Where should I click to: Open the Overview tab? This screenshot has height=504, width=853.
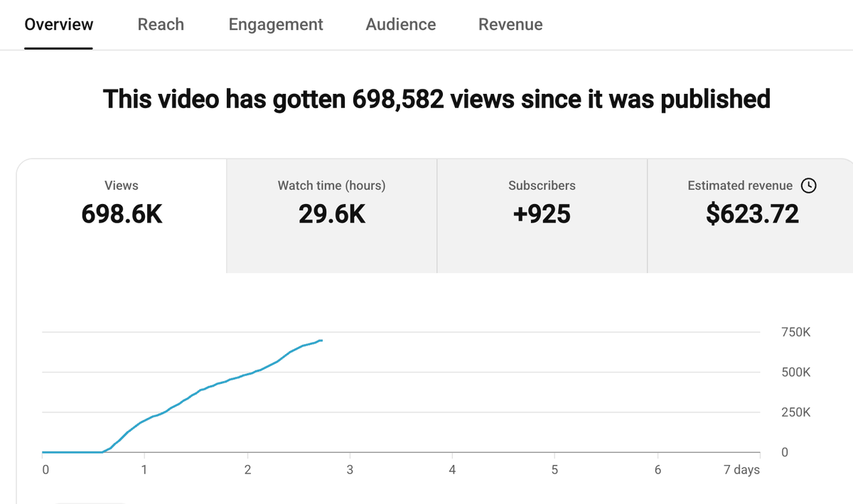pos(58,24)
